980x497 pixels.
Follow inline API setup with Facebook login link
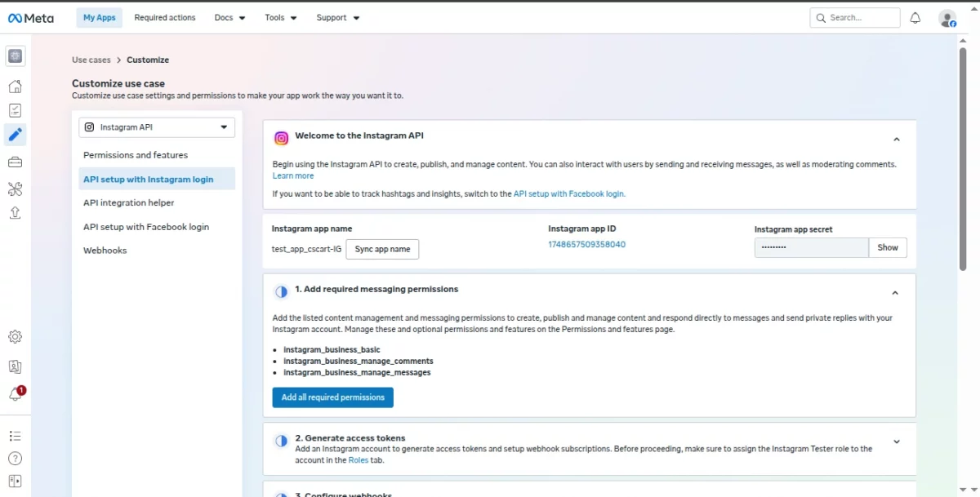(x=568, y=194)
